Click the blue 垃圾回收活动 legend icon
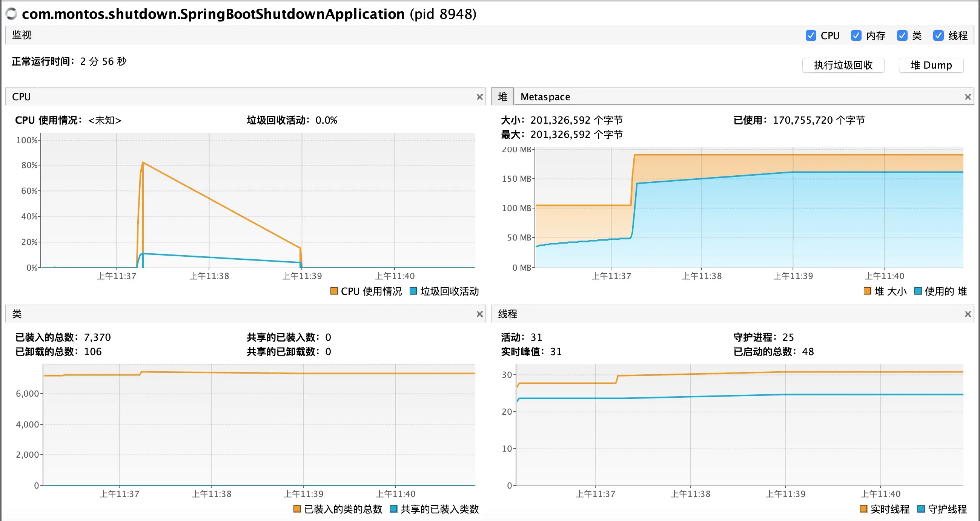The image size is (980, 521). point(413,291)
